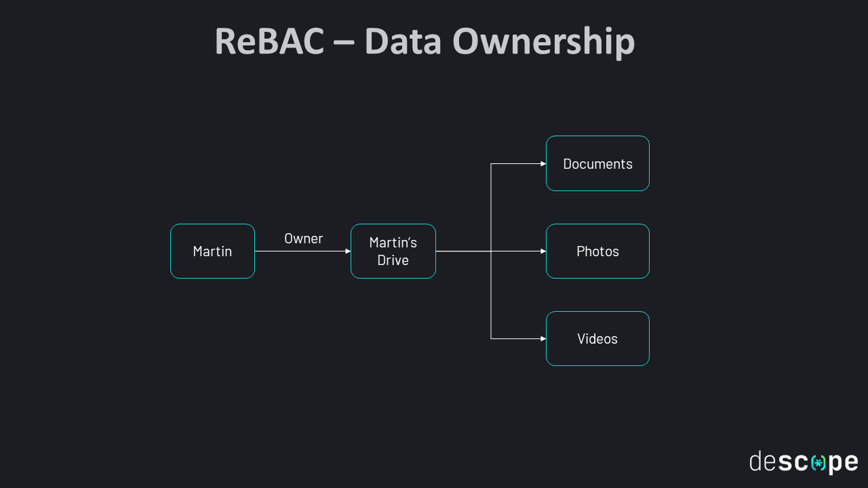Click the teal asterisk icon in the descope logo
The image size is (868, 488).
click(819, 463)
